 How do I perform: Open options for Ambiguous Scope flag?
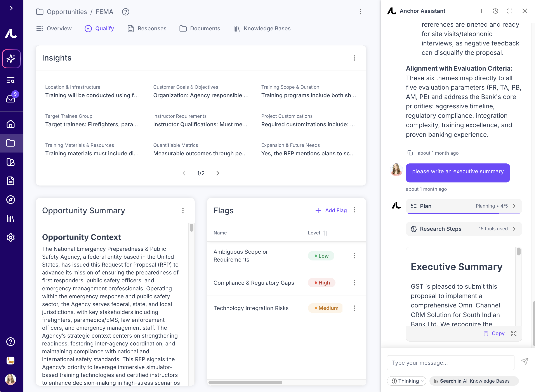click(354, 256)
